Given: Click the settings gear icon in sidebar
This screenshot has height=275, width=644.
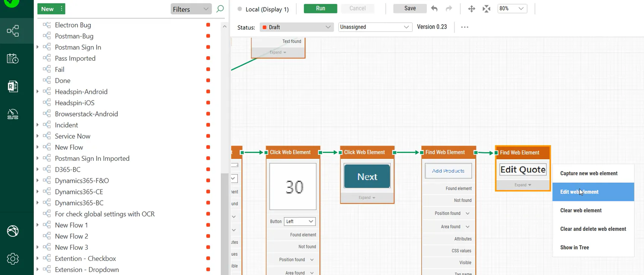Looking at the screenshot, I should pyautogui.click(x=13, y=259).
